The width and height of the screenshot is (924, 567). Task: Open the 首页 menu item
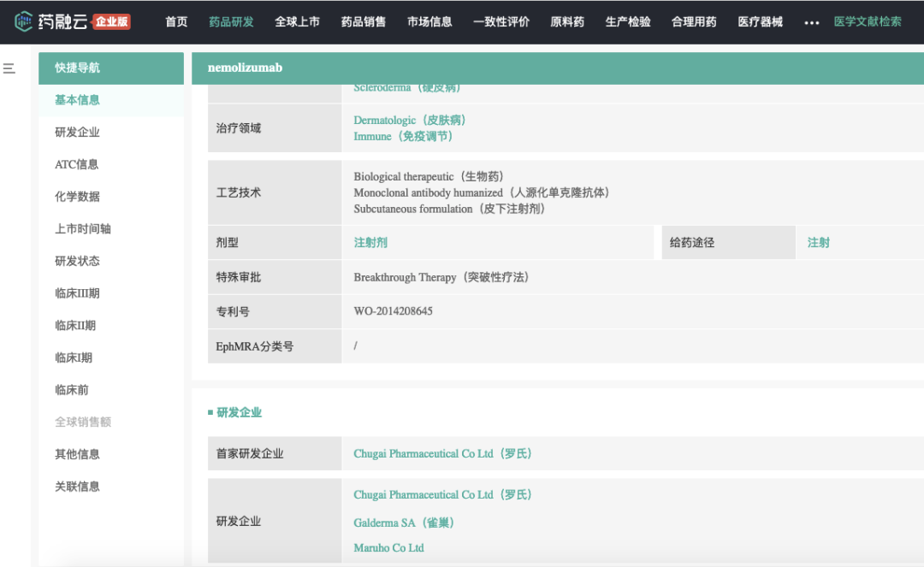point(176,21)
